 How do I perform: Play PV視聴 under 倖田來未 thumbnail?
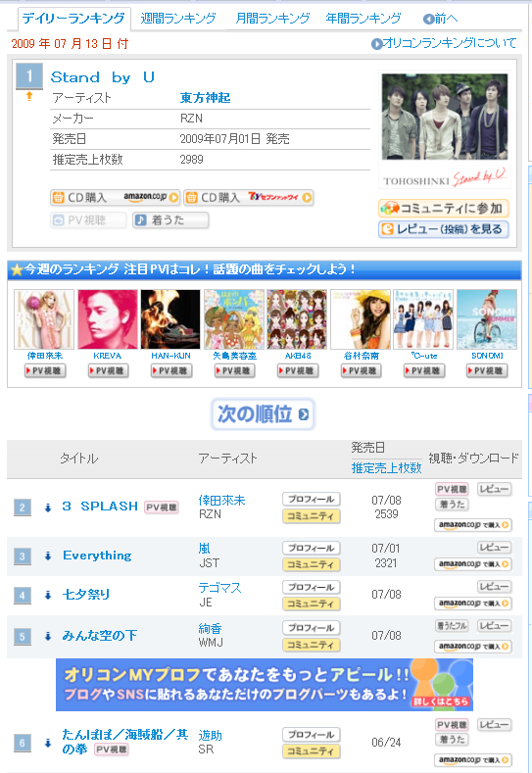coord(45,370)
